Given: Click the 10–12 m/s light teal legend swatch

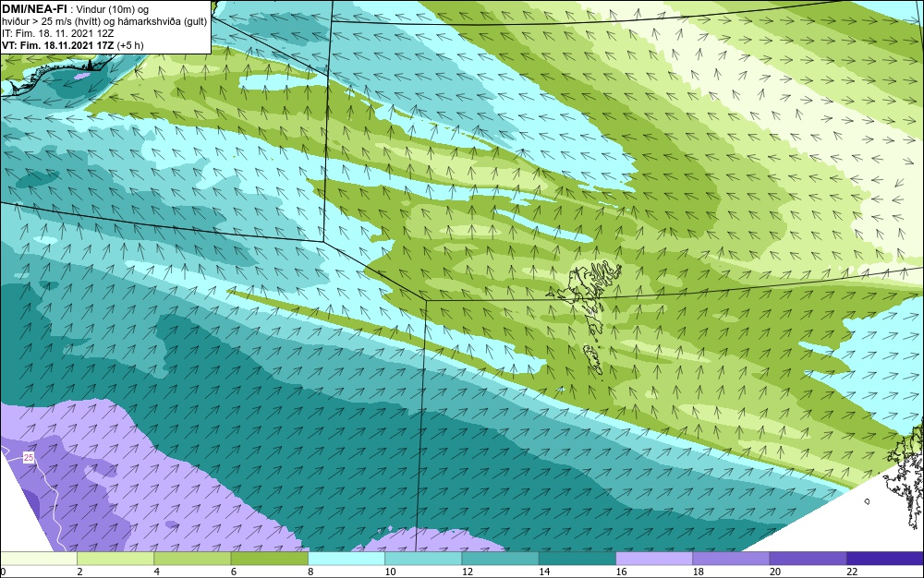Looking at the screenshot, I should click(423, 559).
